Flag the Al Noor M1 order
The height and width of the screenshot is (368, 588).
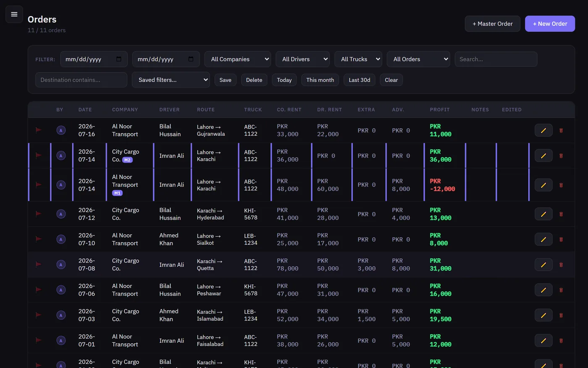[39, 185]
